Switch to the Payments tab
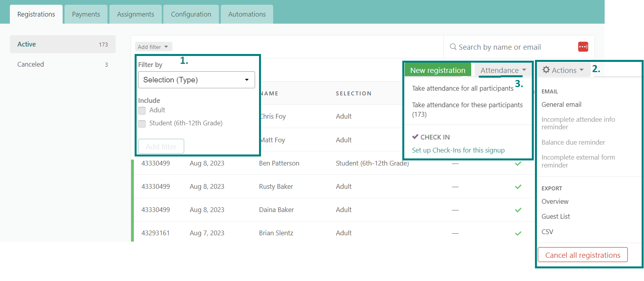 point(86,14)
